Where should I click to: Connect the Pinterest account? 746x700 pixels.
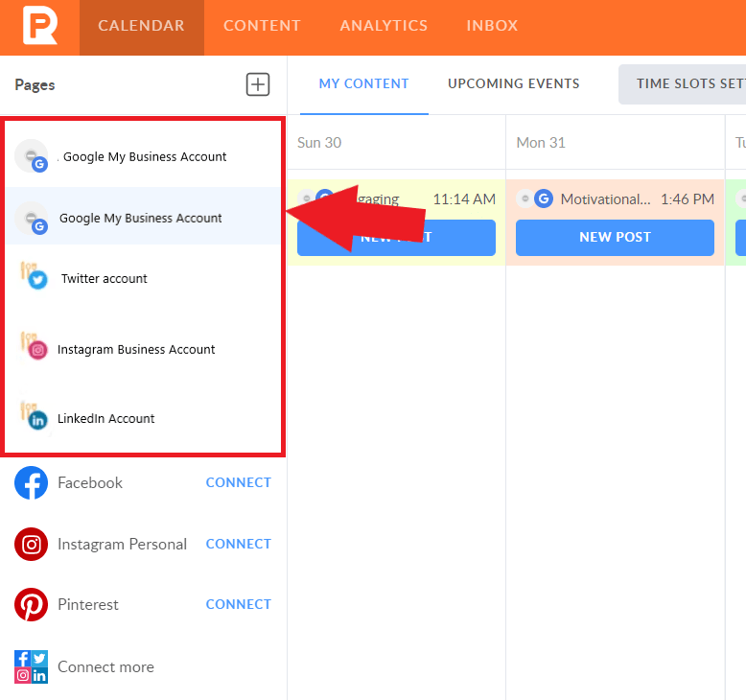(x=239, y=604)
